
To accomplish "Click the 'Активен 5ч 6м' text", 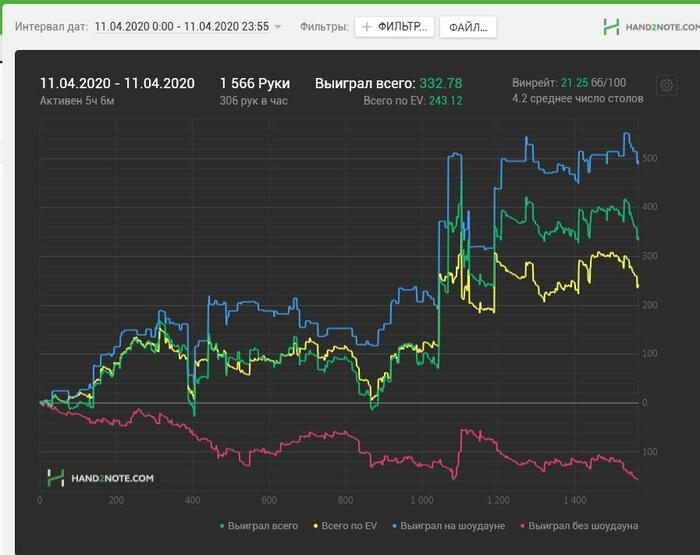I will point(77,101).
